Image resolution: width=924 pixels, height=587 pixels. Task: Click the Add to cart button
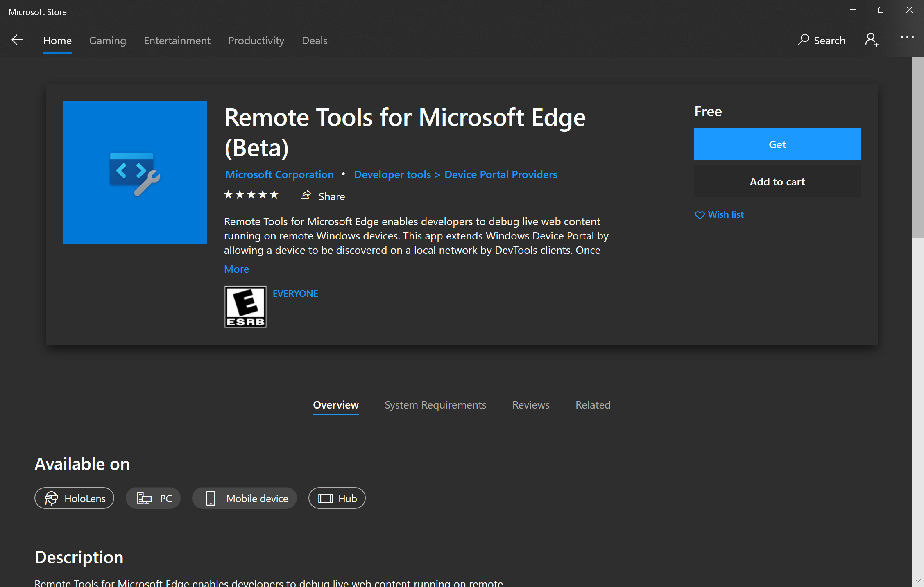click(x=777, y=182)
